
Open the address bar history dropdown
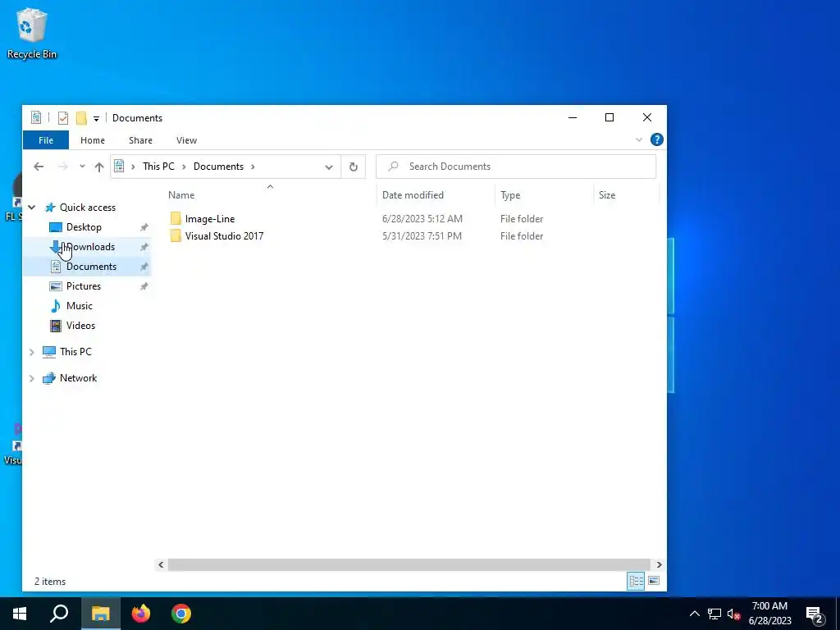tap(329, 167)
